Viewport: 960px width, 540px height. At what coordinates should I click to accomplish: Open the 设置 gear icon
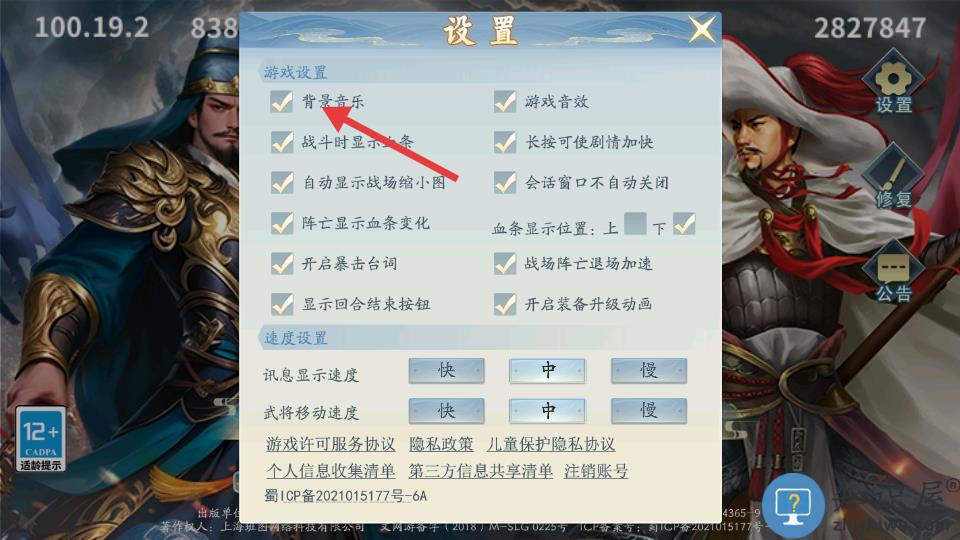point(893,84)
